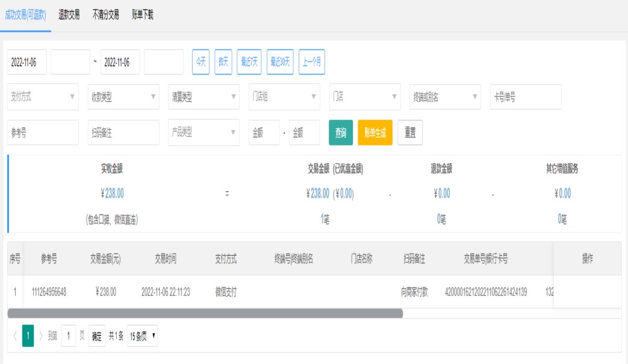Select the 上一个月 date shortcut
Viewport: 628px width, 364px height.
pyautogui.click(x=311, y=62)
